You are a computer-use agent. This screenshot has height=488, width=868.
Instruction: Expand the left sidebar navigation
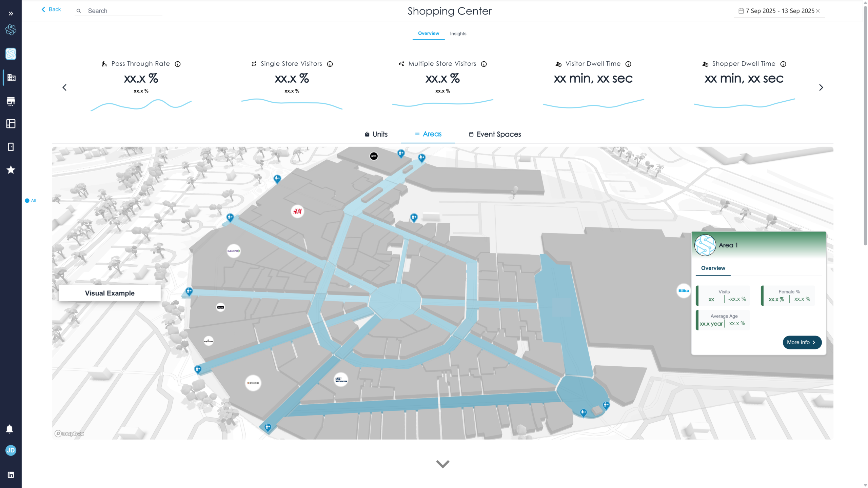click(x=11, y=14)
